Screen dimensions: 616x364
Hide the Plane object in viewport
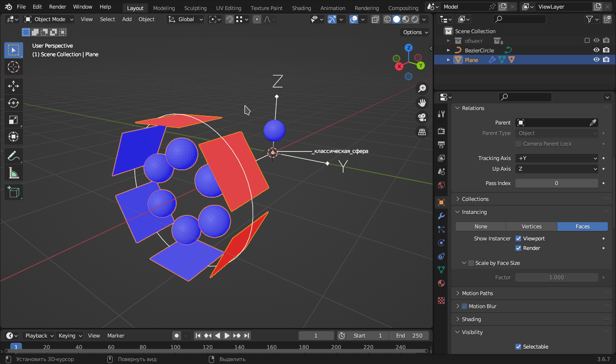point(596,59)
